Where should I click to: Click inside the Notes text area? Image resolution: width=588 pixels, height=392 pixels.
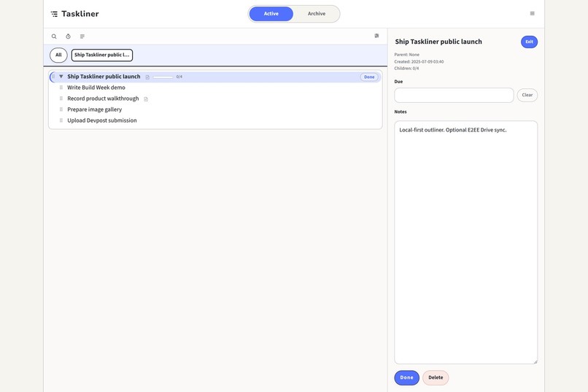click(465, 242)
